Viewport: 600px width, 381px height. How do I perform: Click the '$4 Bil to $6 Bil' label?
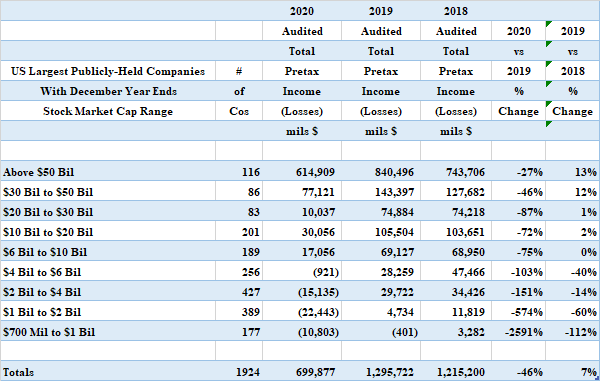[x=42, y=272]
